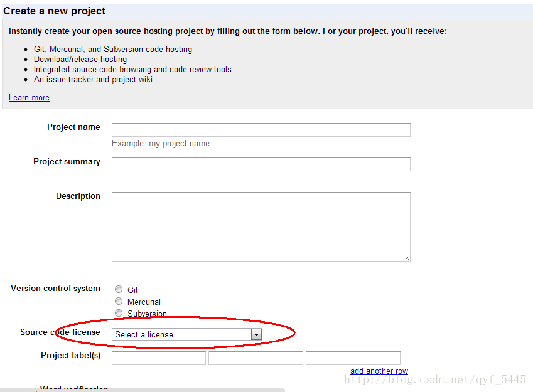Click the Project name field label
The height and width of the screenshot is (392, 533).
tap(73, 127)
